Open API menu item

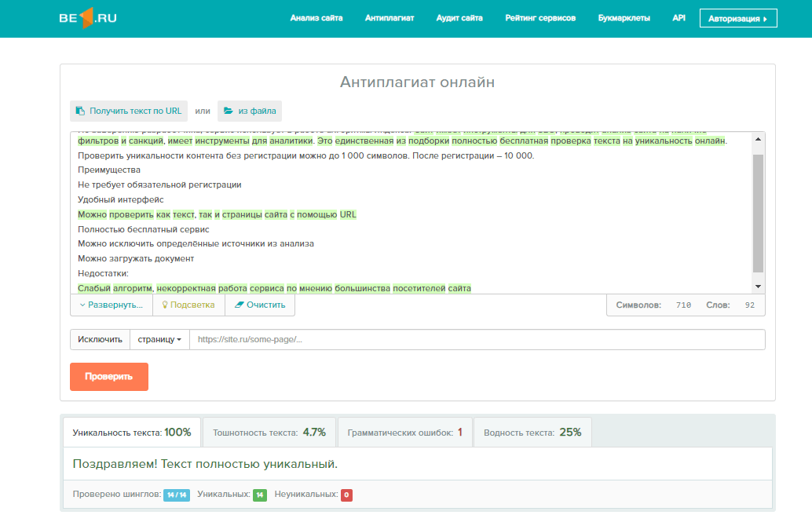pyautogui.click(x=678, y=18)
